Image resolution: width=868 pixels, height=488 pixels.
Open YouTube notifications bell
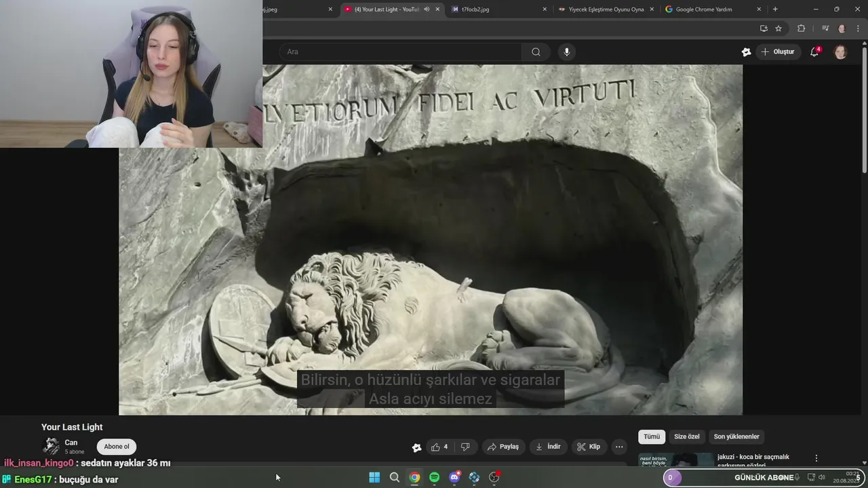(814, 52)
